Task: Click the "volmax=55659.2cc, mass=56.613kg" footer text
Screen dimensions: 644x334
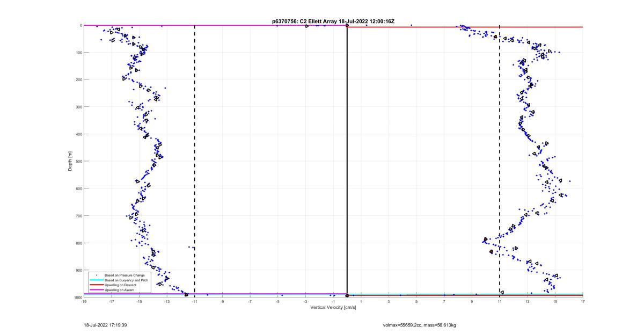Action: (419, 325)
